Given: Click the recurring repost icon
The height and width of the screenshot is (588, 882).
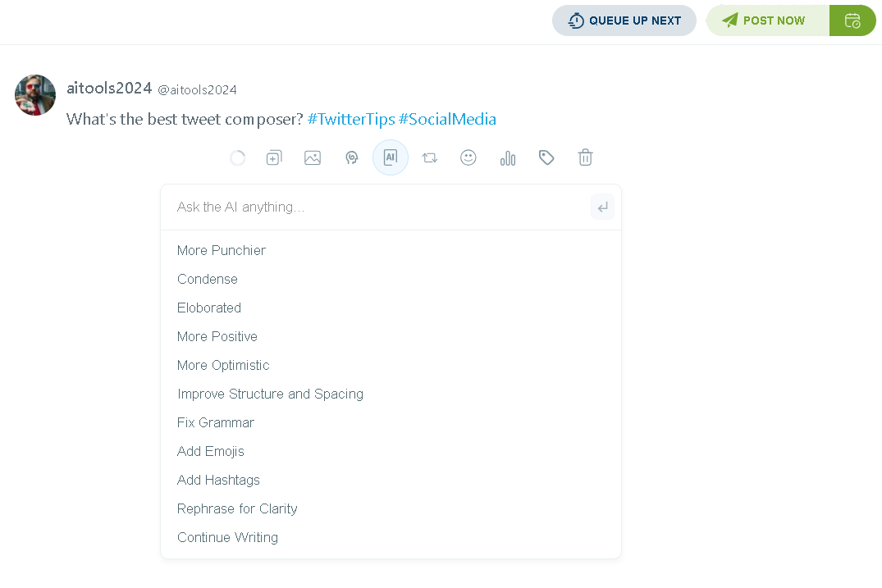Looking at the screenshot, I should [x=429, y=157].
